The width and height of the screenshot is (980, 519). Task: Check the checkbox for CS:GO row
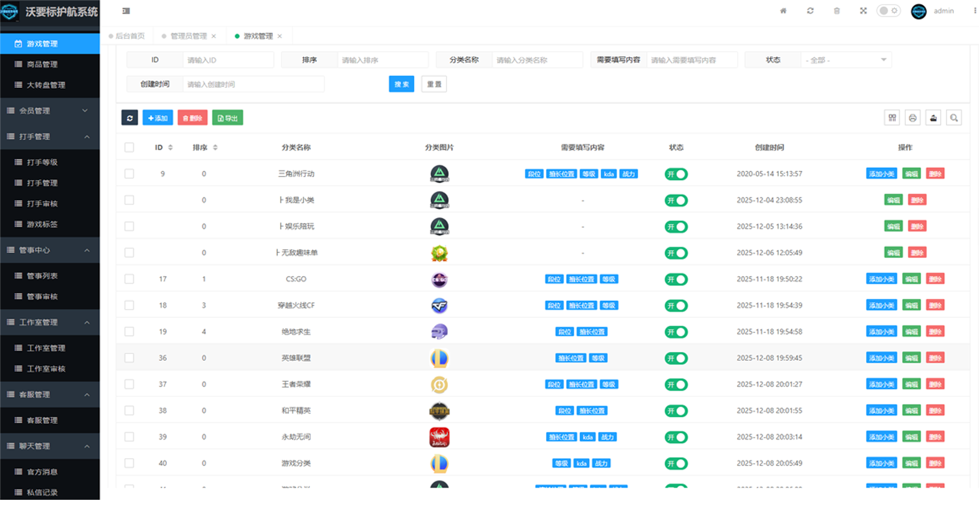(129, 279)
